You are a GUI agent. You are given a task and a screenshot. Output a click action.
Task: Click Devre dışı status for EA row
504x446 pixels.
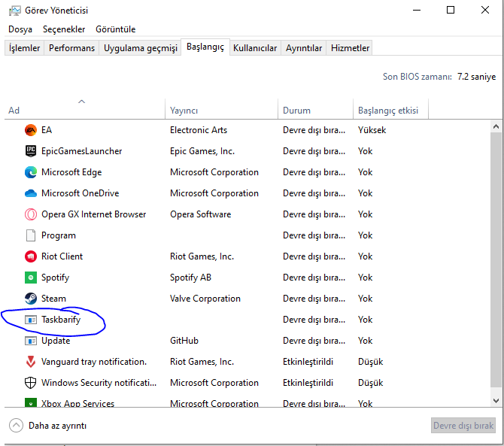click(x=314, y=130)
